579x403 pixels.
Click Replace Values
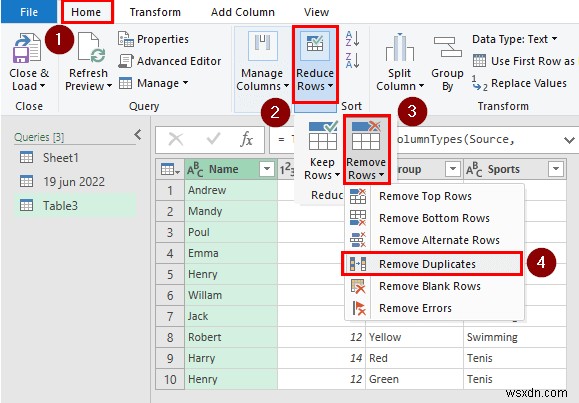[x=519, y=83]
